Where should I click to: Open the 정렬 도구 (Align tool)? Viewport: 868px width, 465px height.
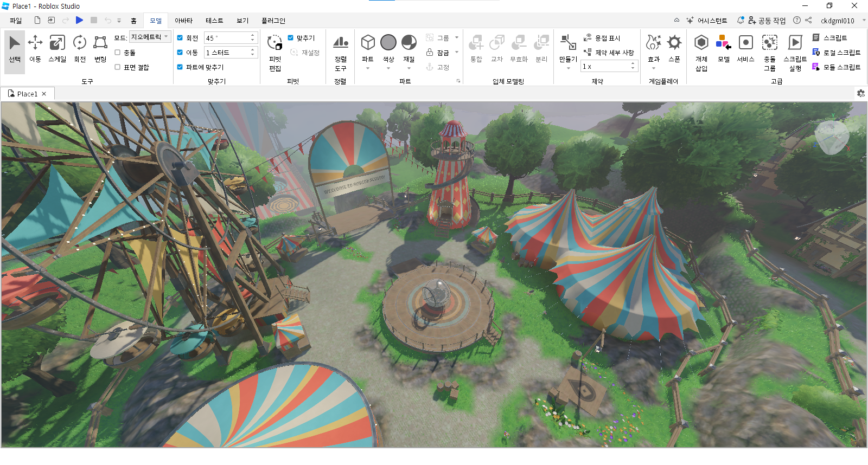point(341,53)
